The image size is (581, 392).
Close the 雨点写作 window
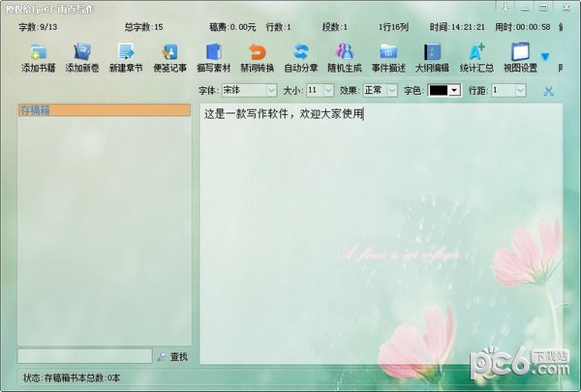pos(566,8)
